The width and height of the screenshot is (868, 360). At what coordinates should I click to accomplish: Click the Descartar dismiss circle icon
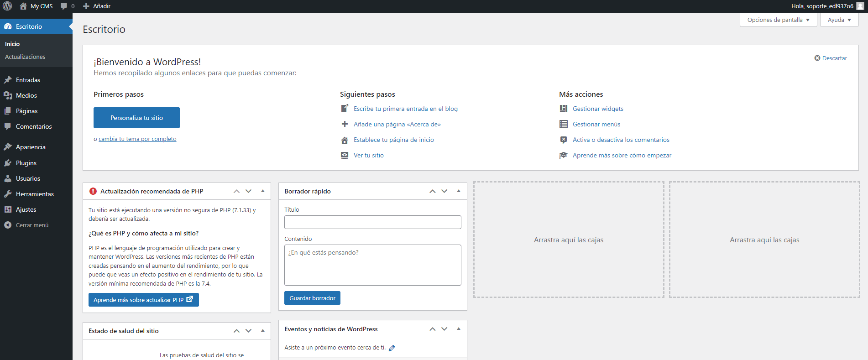click(817, 58)
